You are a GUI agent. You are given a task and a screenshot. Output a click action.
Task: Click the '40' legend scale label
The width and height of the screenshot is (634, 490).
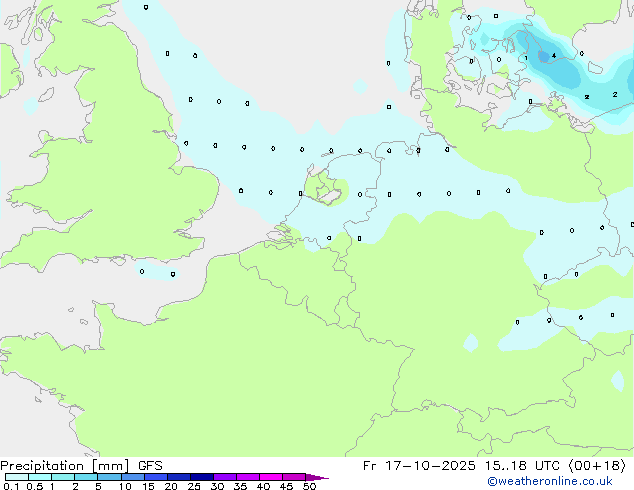click(263, 486)
